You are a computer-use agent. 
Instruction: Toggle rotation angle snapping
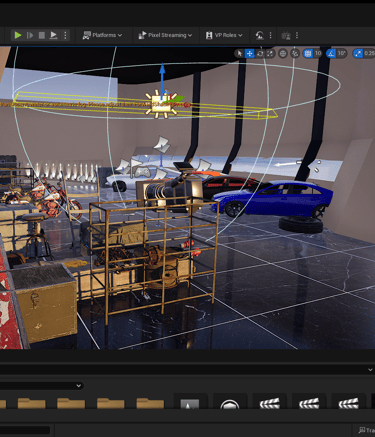331,53
